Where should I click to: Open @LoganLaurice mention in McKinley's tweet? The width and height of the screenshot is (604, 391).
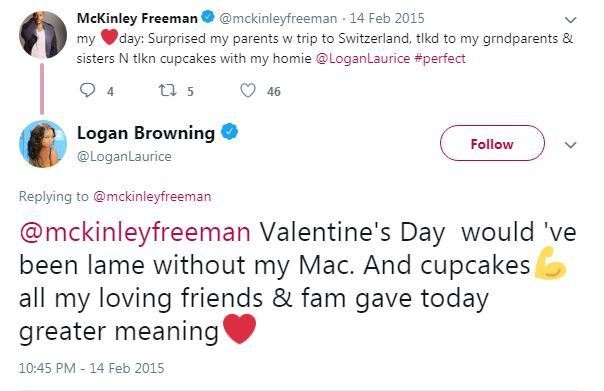(362, 59)
